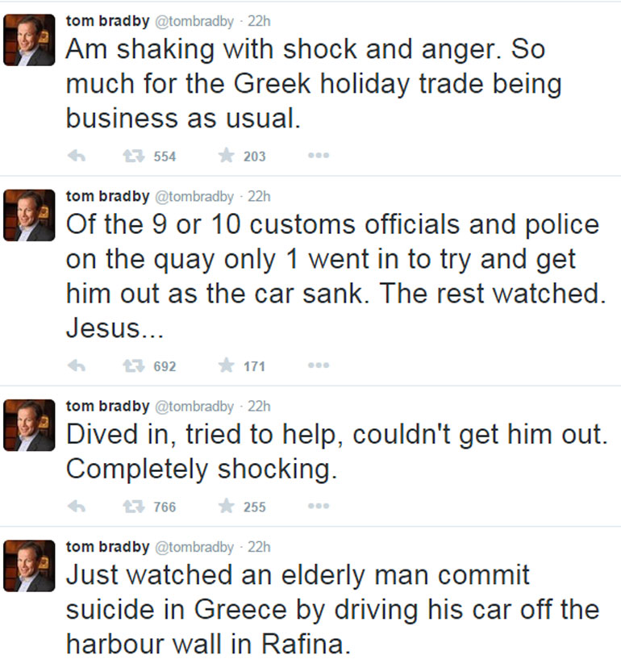Open the profile photo beside customs officials tweet
Image resolution: width=621 pixels, height=672 pixels.
click(29, 217)
